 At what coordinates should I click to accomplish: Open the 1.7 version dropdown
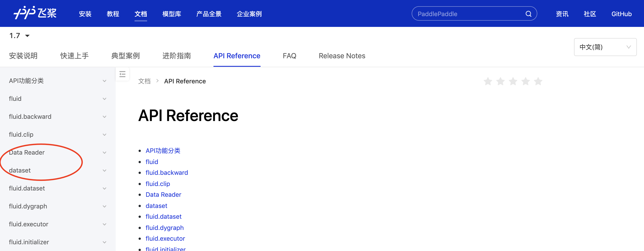pos(20,36)
